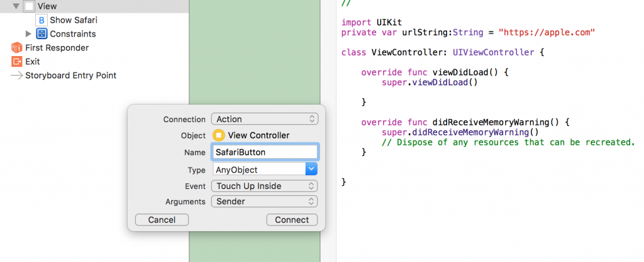This screenshot has width=644, height=262.
Task: Click the Constraints icon
Action: [42, 34]
